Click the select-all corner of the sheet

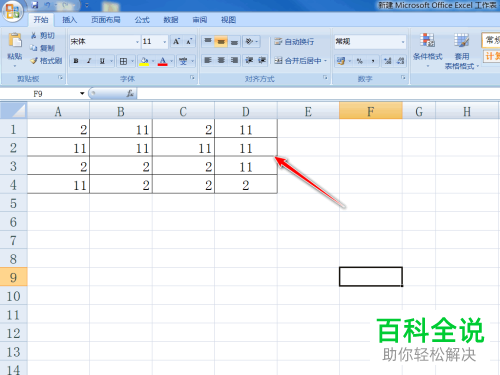(13, 111)
